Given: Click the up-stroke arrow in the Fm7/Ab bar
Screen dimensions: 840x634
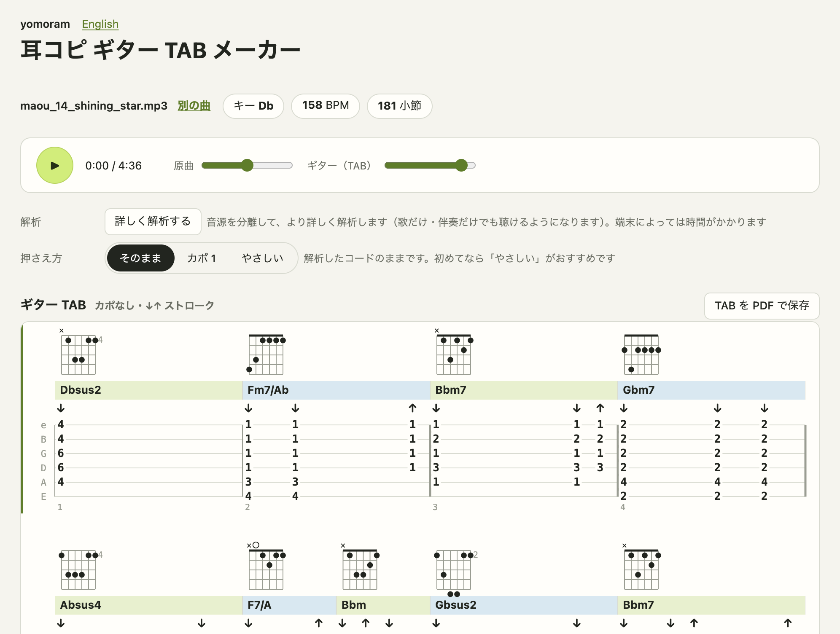Looking at the screenshot, I should 412,408.
